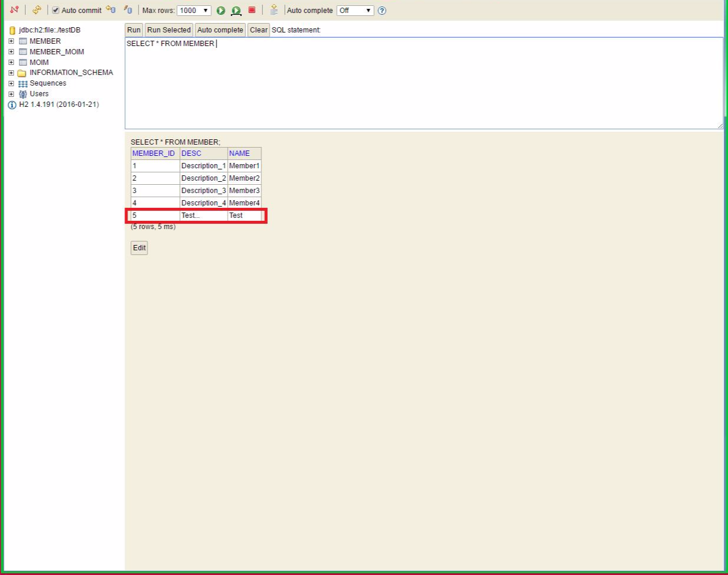Click Sequences label in tree
728x575 pixels.
point(48,83)
